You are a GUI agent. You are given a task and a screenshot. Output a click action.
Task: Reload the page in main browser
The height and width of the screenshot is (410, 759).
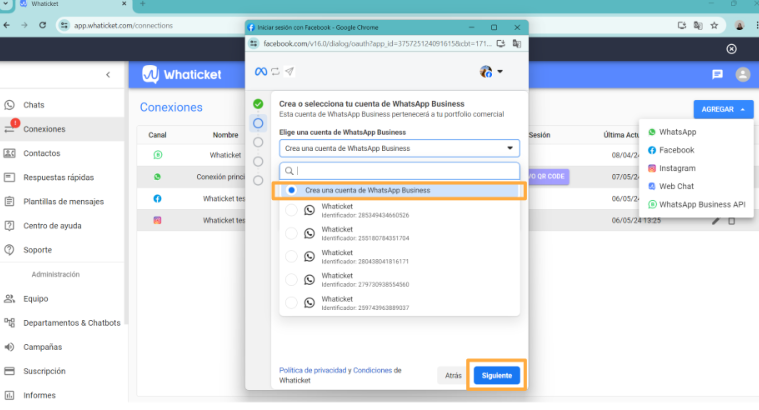pyautogui.click(x=43, y=25)
